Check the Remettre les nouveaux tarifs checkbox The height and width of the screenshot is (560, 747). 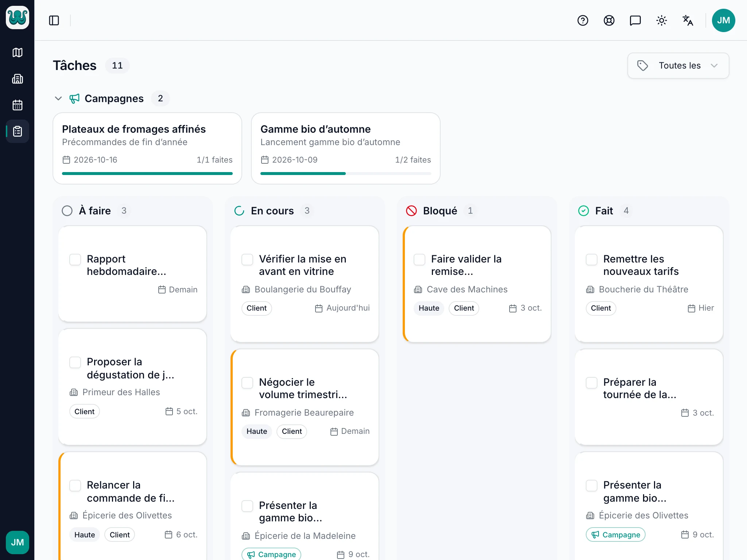pyautogui.click(x=592, y=260)
